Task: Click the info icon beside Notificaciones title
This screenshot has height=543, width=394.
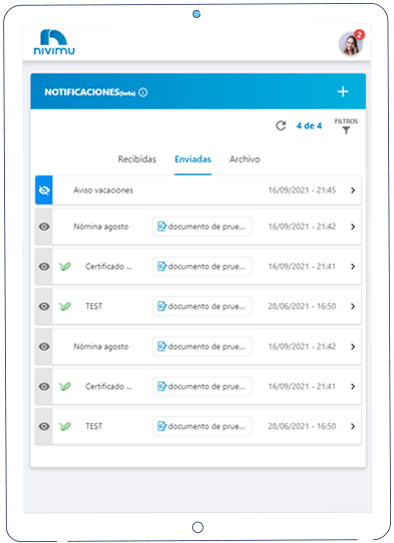Action: [143, 92]
